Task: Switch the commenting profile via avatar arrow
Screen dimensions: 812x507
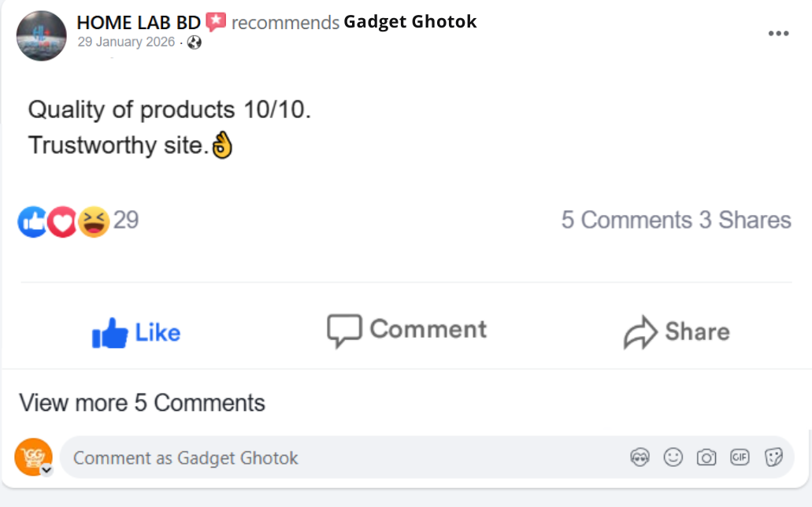Action: (46, 470)
